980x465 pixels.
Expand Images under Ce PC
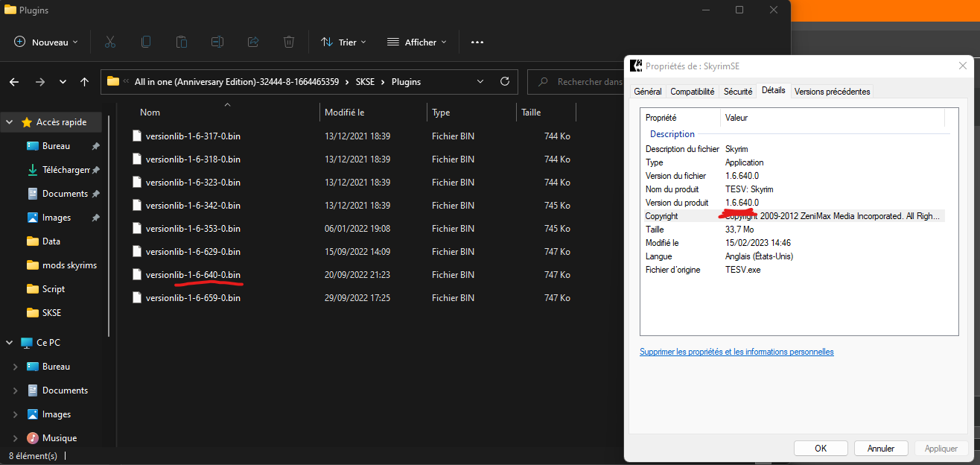coord(16,414)
